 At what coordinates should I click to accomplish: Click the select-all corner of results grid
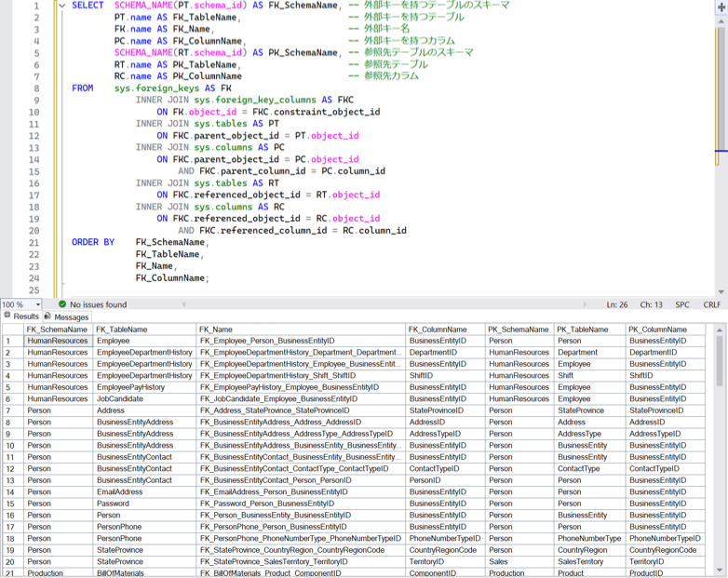12,329
